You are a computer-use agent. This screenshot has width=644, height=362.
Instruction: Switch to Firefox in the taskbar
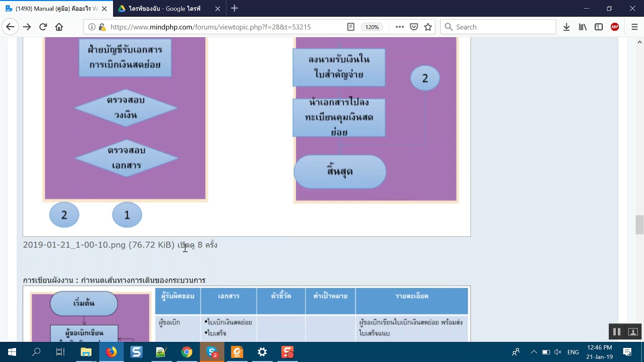pyautogui.click(x=111, y=352)
